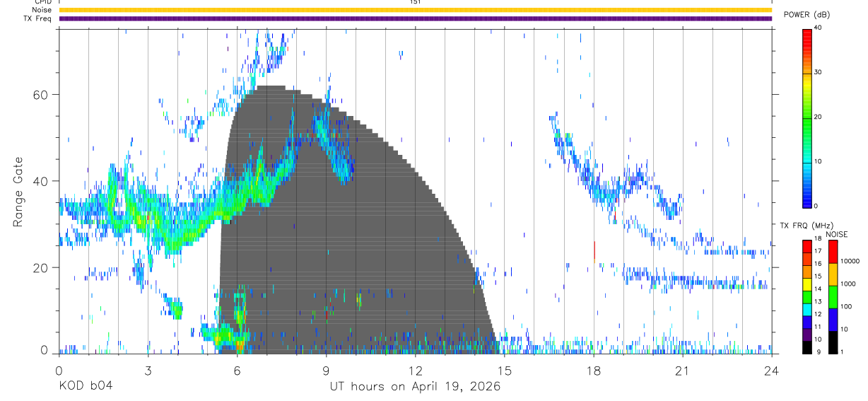
Task: Click the 9 tick on the UT hours axis
Action: (x=326, y=370)
